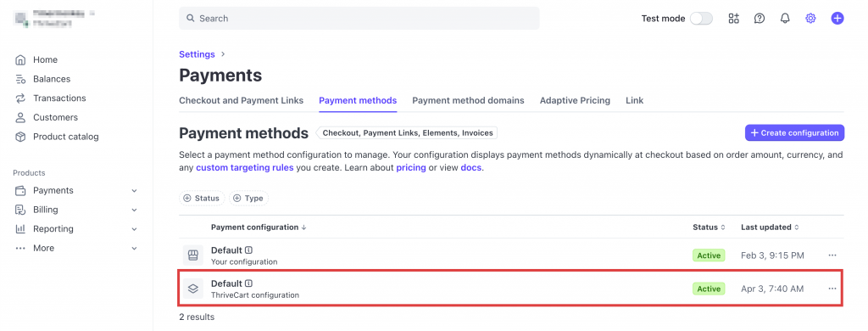Switch to the Adaptive Pricing tab
The width and height of the screenshot is (868, 331).
[575, 100]
